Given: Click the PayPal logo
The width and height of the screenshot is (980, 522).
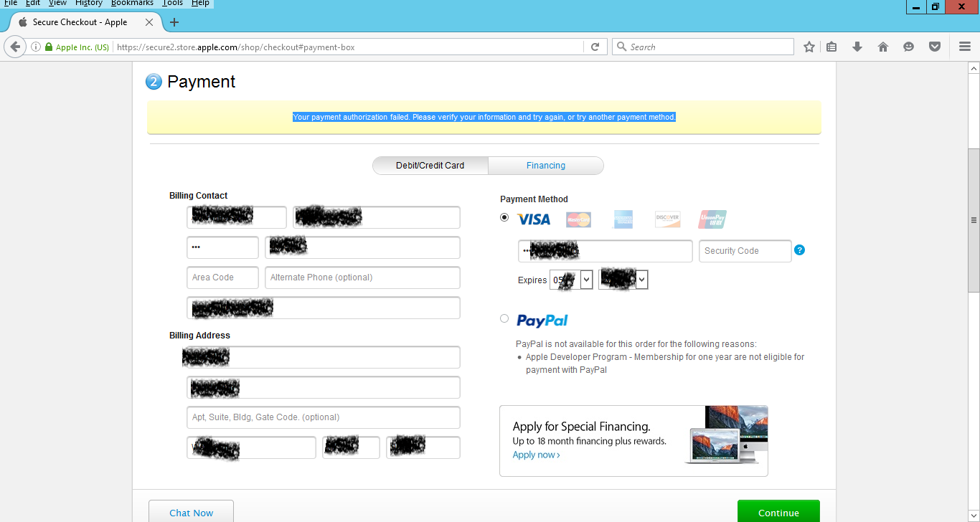Looking at the screenshot, I should click(x=542, y=321).
